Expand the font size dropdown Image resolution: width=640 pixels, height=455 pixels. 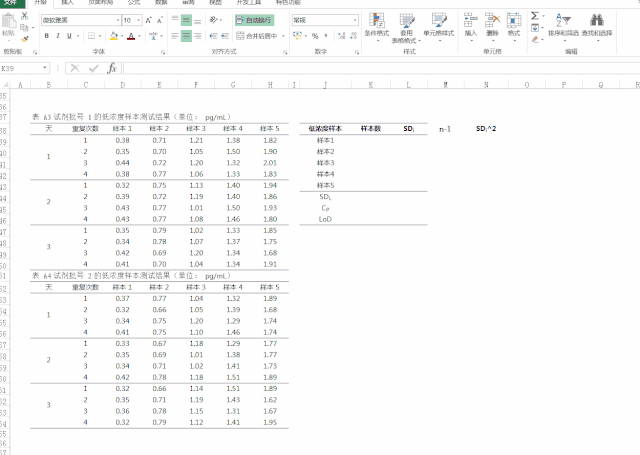click(137, 20)
